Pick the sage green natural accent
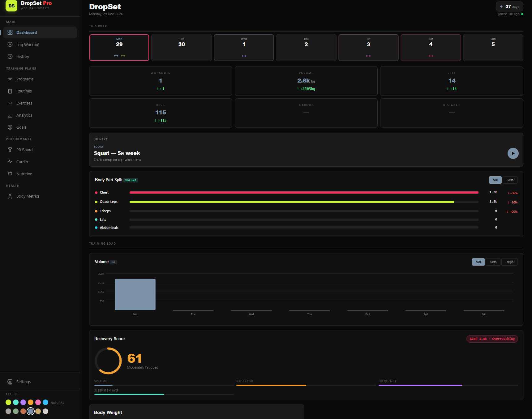The width and height of the screenshot is (532, 419). [x=16, y=411]
